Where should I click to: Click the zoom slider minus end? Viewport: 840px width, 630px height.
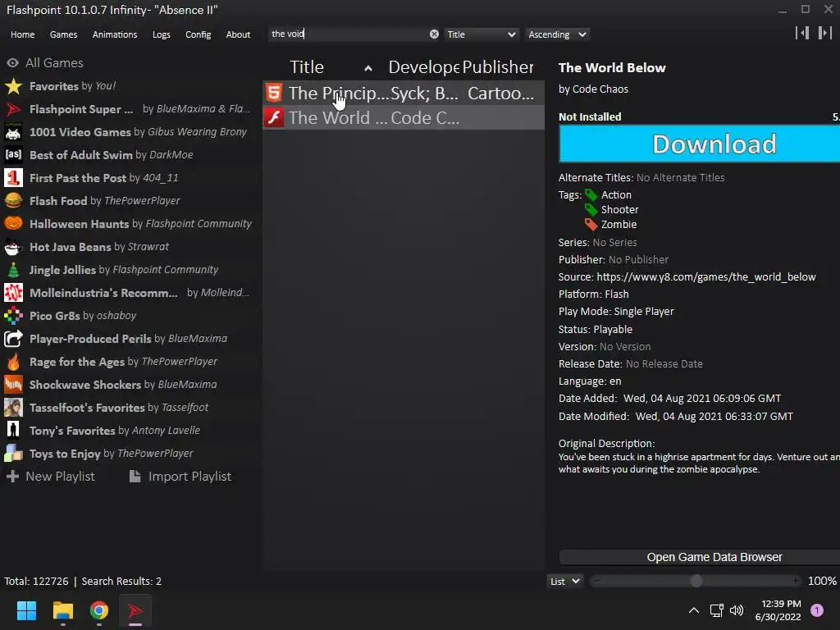597,581
